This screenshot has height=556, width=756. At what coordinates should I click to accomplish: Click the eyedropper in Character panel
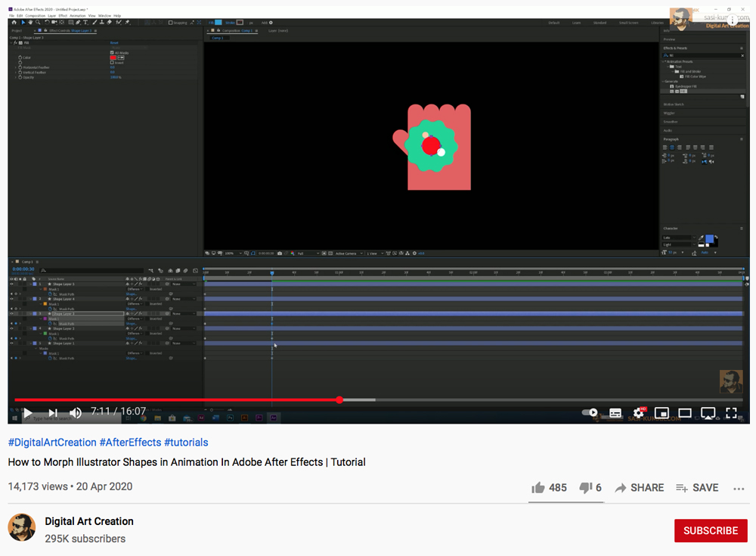click(701, 238)
